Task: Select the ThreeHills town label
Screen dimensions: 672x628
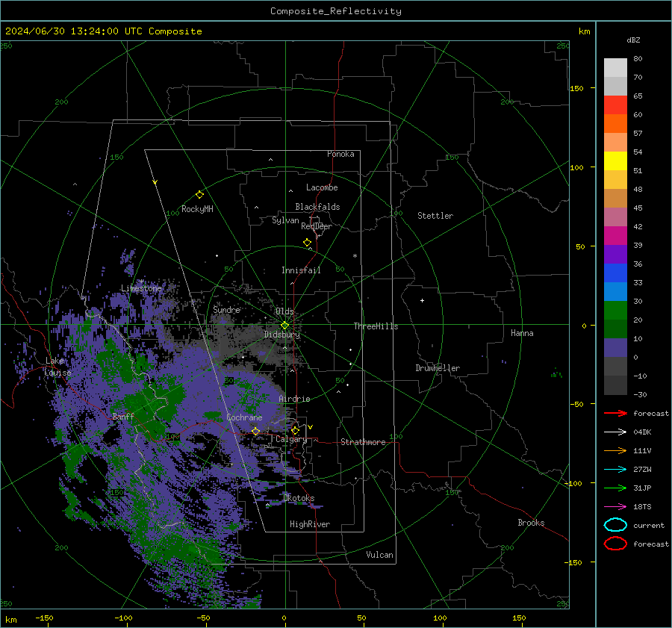Action: (x=376, y=326)
